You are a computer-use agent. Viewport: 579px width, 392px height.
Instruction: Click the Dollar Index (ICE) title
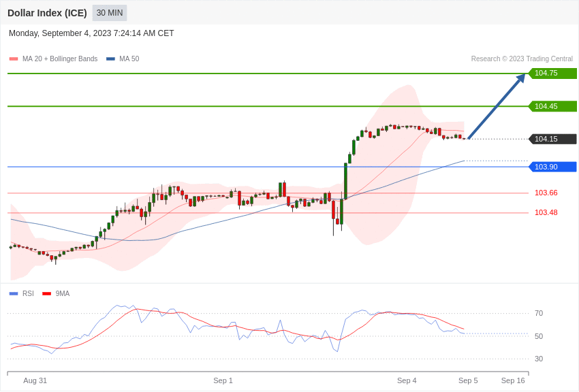coord(47,13)
